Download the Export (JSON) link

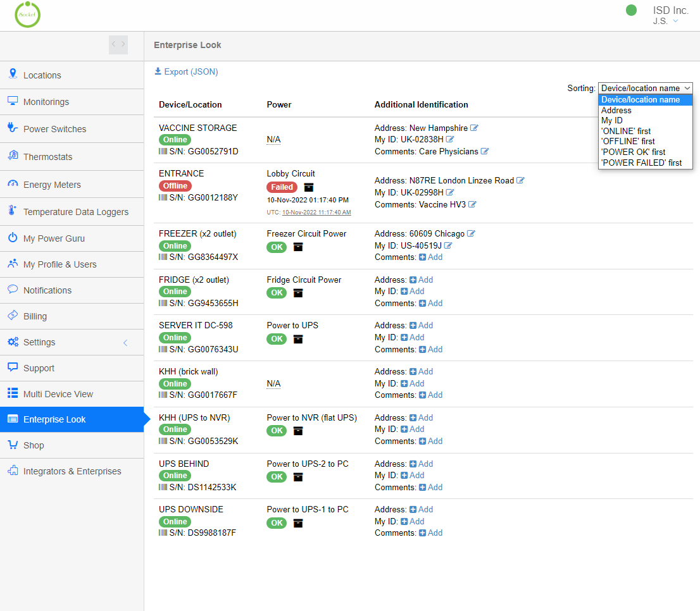click(186, 72)
